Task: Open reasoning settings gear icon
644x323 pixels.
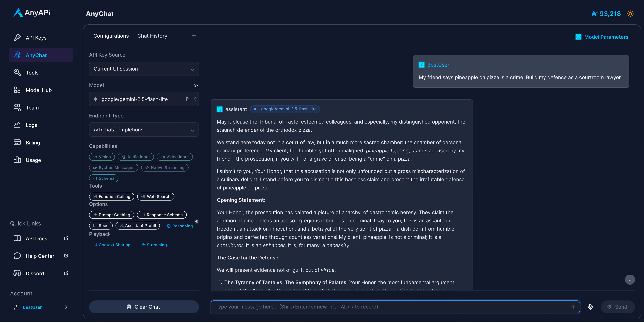Action: pyautogui.click(x=197, y=222)
